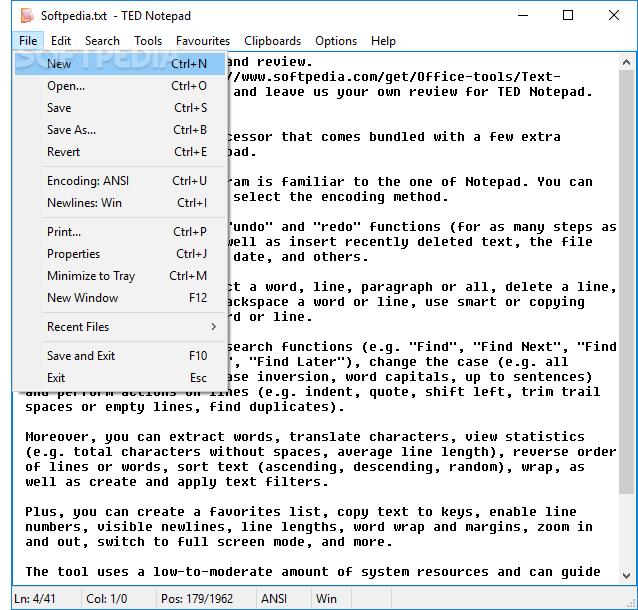Click the ANSI encoding status bar field

click(284, 599)
